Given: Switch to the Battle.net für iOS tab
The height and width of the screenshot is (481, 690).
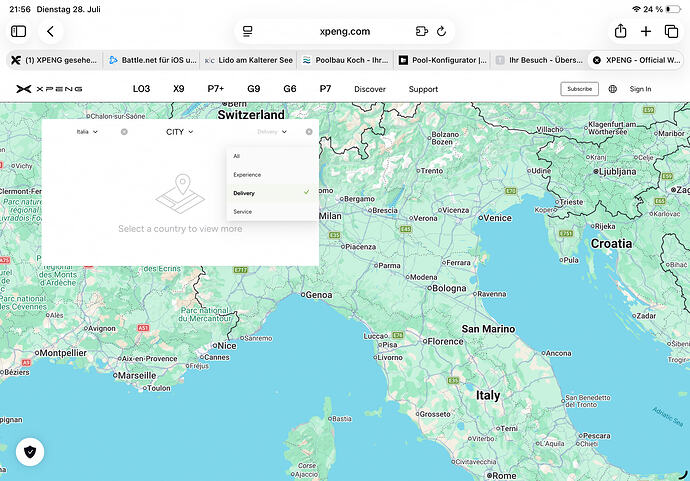Looking at the screenshot, I should tap(151, 60).
